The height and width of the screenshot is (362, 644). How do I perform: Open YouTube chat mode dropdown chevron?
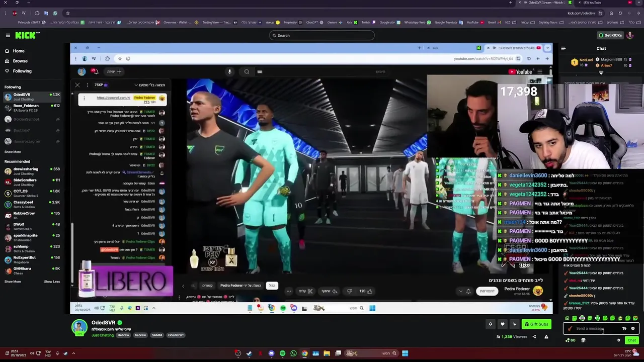[136, 85]
